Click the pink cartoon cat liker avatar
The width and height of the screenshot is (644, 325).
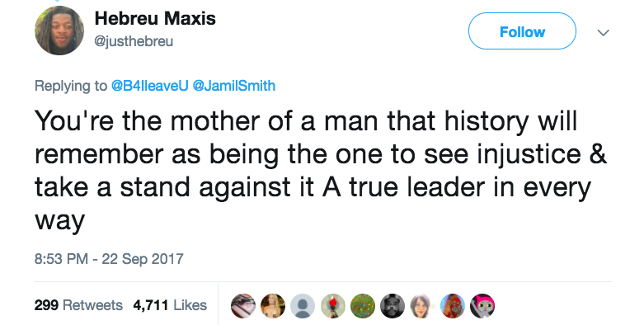coord(482,306)
